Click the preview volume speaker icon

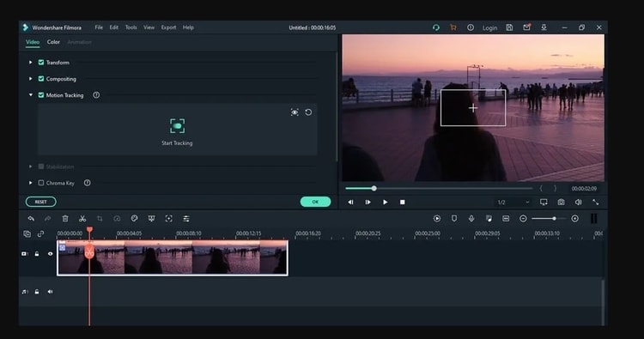pos(578,202)
